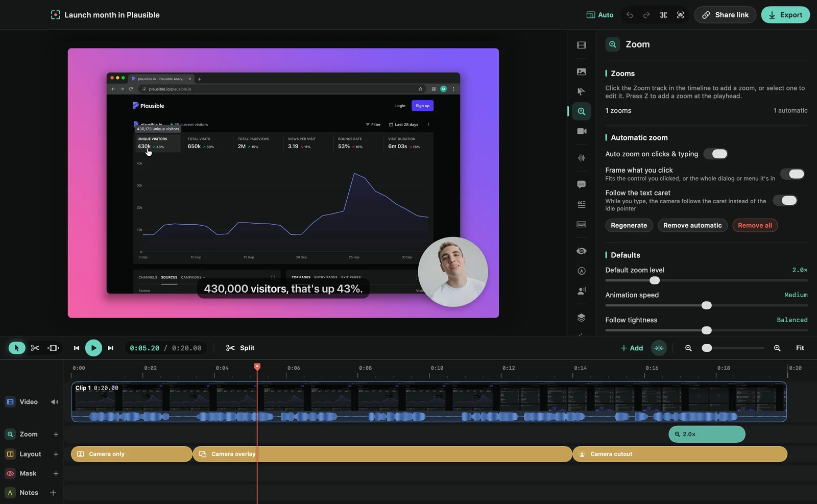The width and height of the screenshot is (817, 504).
Task: Click Remove all zooms button
Action: 755,225
